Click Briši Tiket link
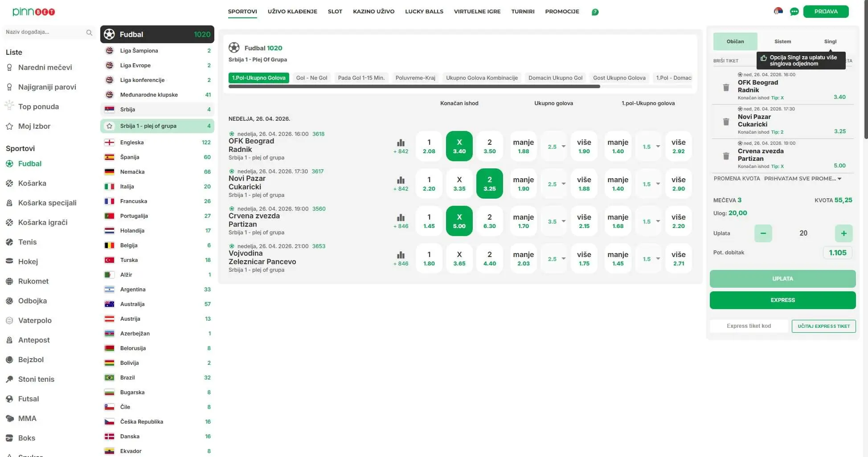Image resolution: width=868 pixels, height=457 pixels. [x=725, y=61]
